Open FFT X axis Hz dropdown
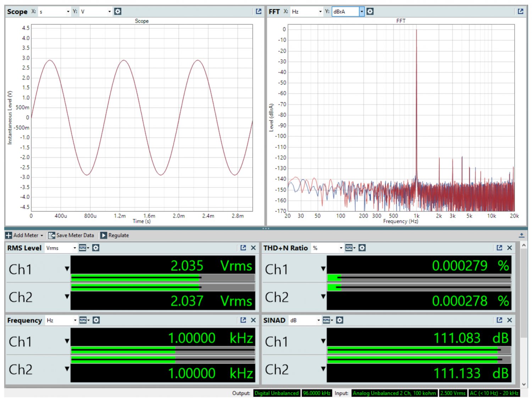Screen dimensions: 532x403 click(306, 12)
